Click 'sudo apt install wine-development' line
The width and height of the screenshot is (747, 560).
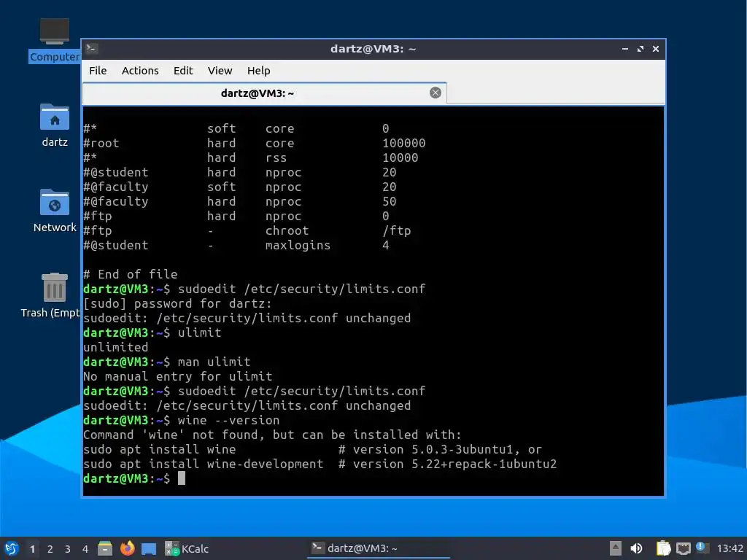pyautogui.click(x=204, y=464)
